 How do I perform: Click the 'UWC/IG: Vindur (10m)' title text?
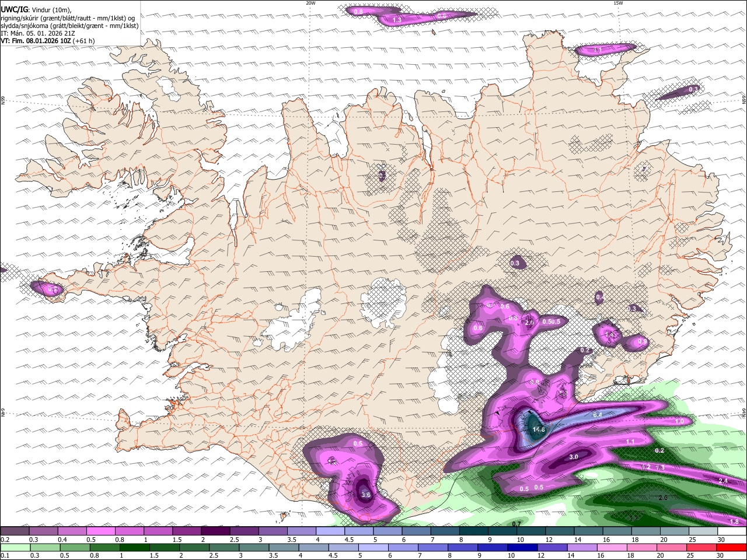(36, 9)
